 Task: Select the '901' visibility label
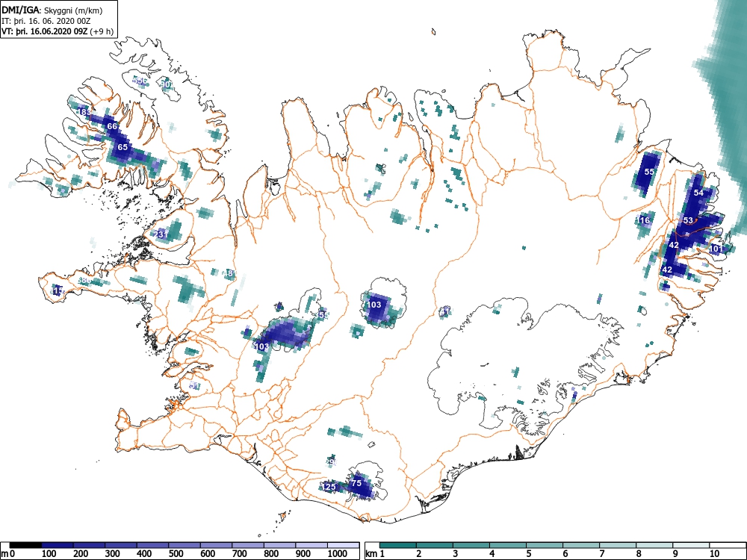pyautogui.click(x=167, y=84)
